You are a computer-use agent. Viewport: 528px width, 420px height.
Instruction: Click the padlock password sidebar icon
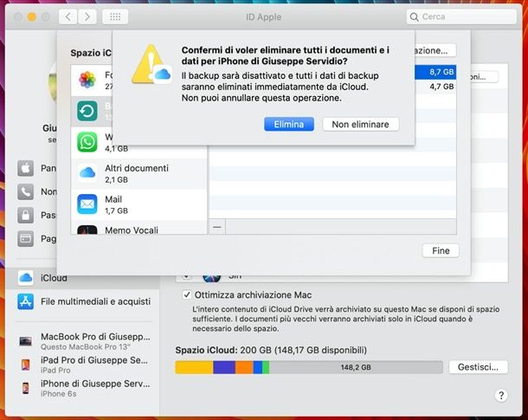click(x=26, y=216)
